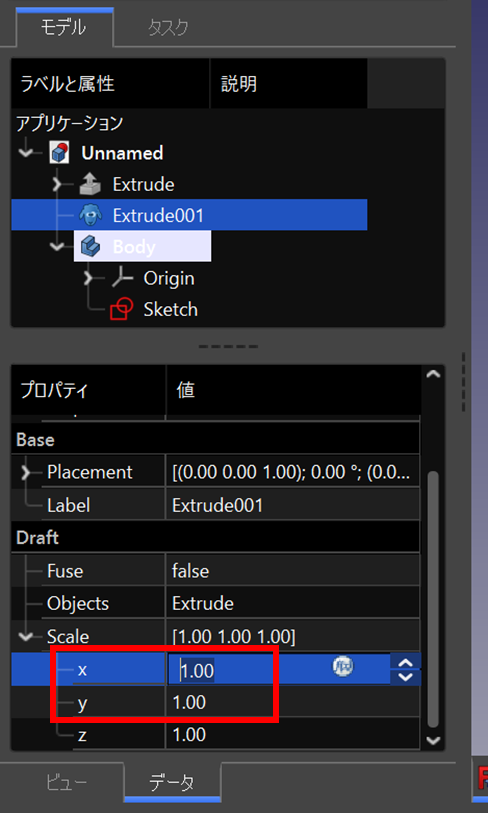
Task: Click the Origin axes icon
Action: point(122,278)
